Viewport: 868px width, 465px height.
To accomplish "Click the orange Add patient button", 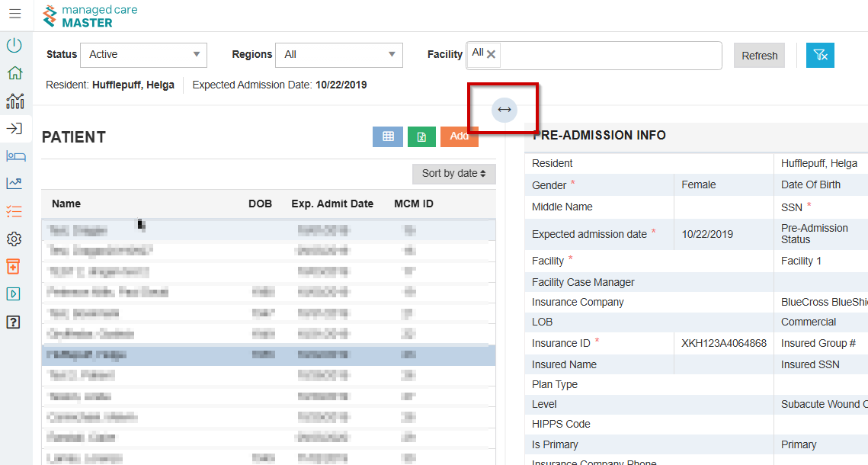I will (x=459, y=136).
